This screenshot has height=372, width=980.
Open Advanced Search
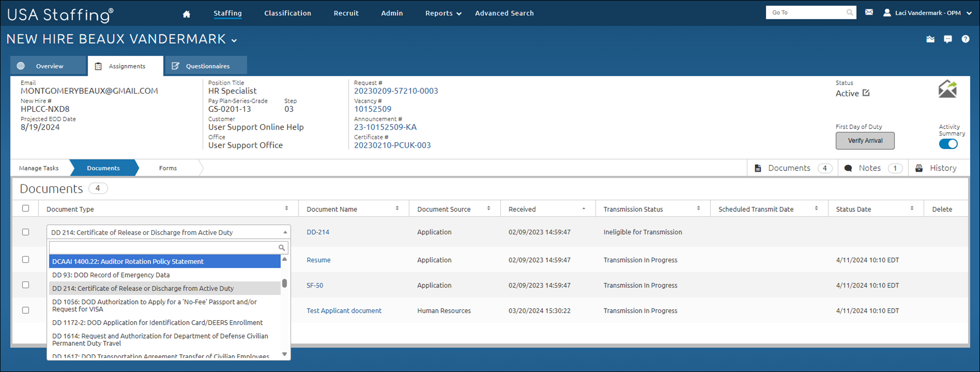tap(505, 13)
